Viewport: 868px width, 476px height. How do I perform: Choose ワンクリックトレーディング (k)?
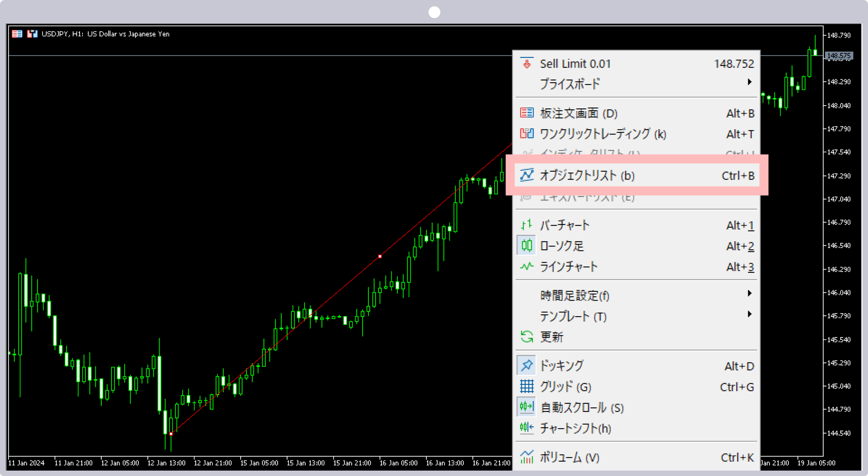[637, 134]
